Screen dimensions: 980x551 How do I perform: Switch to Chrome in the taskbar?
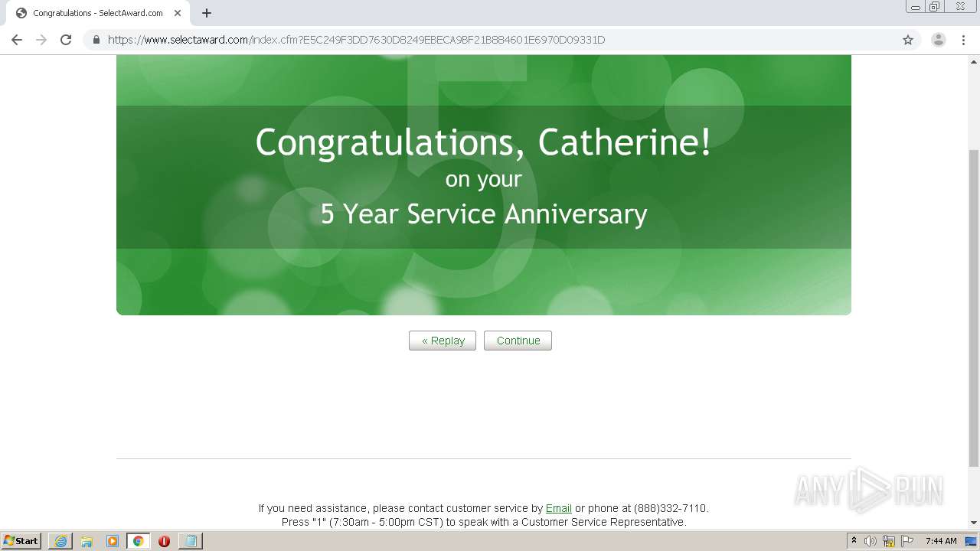pyautogui.click(x=138, y=541)
